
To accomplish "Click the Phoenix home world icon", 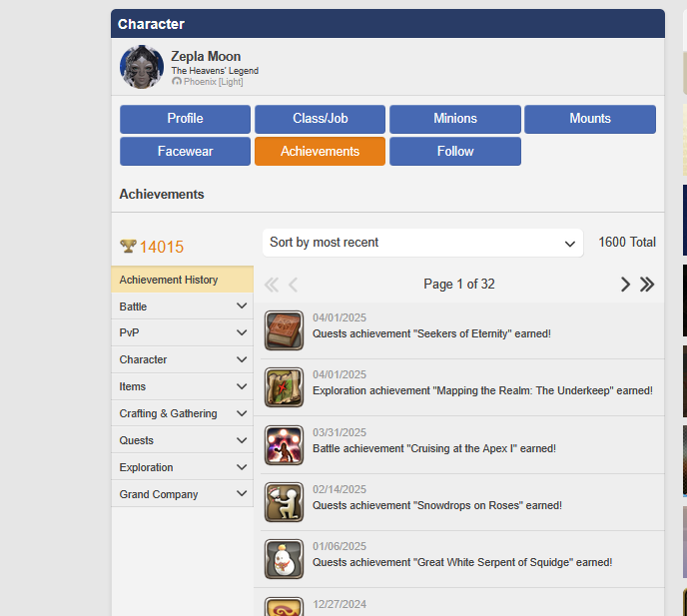I will coord(177,82).
